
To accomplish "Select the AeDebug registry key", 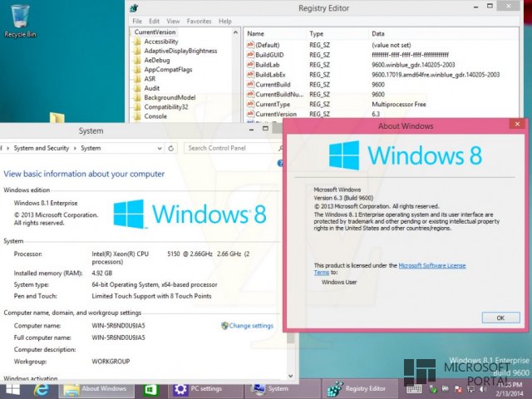I will point(157,61).
